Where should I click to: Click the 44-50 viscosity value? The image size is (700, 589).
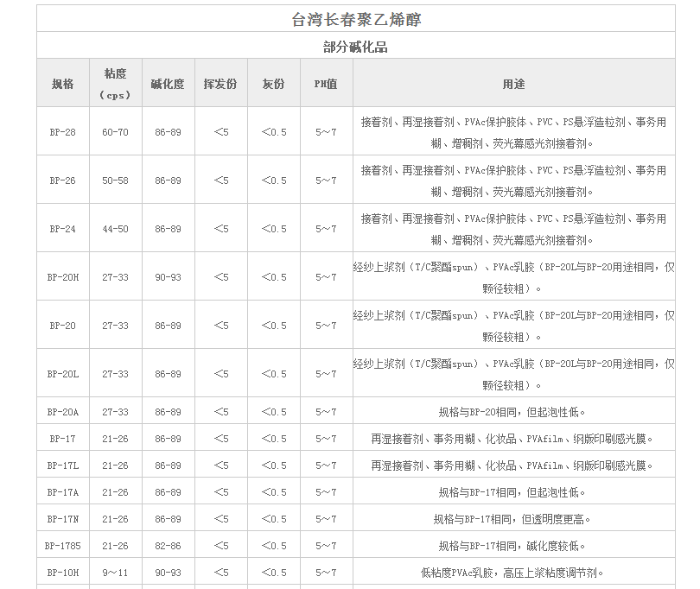click(115, 229)
